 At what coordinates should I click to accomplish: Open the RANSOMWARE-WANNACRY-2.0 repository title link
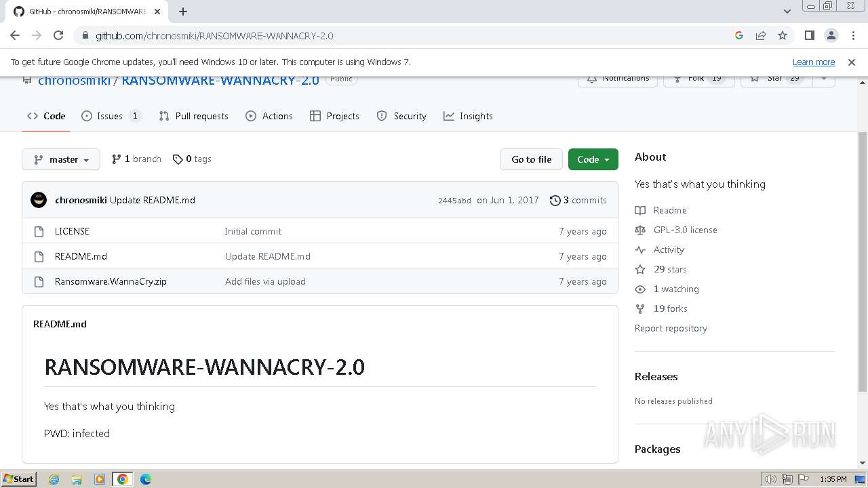pos(220,81)
